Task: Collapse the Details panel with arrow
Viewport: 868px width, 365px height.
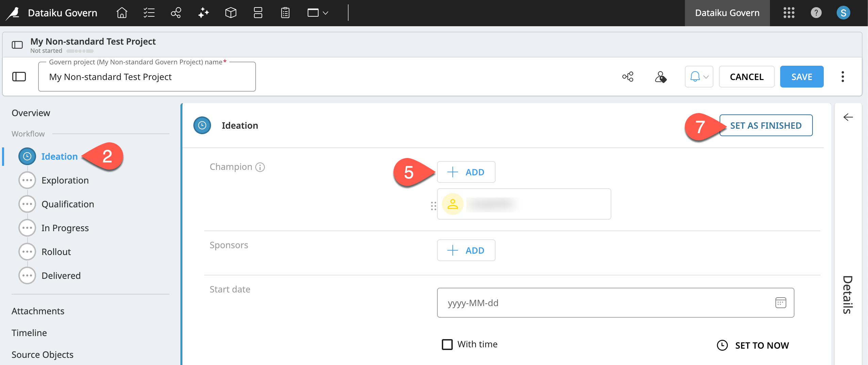Action: click(848, 117)
